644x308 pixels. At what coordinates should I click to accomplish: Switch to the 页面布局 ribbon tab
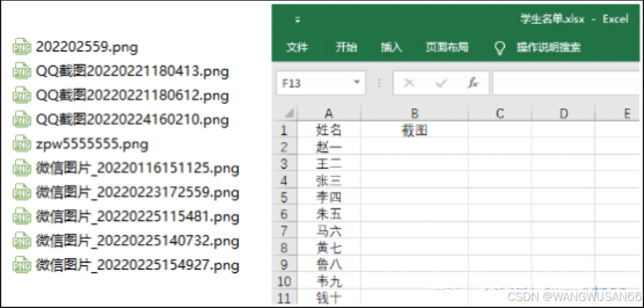(x=447, y=48)
